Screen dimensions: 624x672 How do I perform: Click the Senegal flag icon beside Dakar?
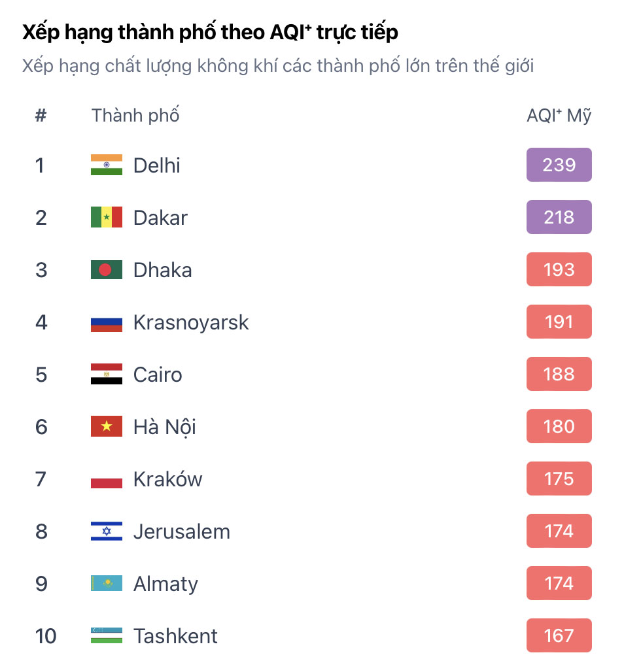pos(107,217)
